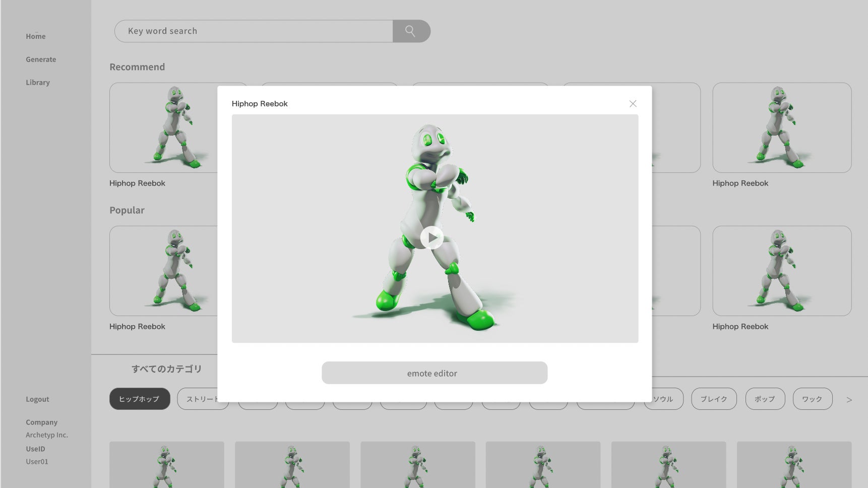Image resolution: width=868 pixels, height=488 pixels.
Task: Click the Company label in the sidebar
Action: pyautogui.click(x=42, y=422)
